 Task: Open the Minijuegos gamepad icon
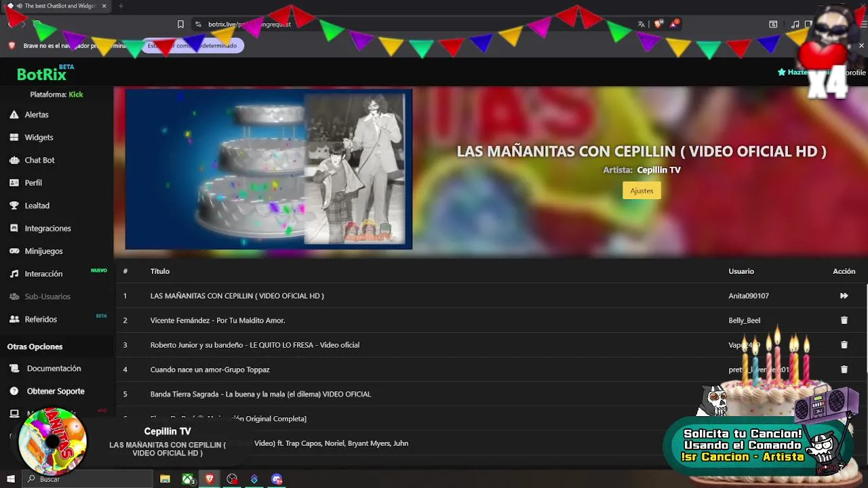click(x=14, y=251)
